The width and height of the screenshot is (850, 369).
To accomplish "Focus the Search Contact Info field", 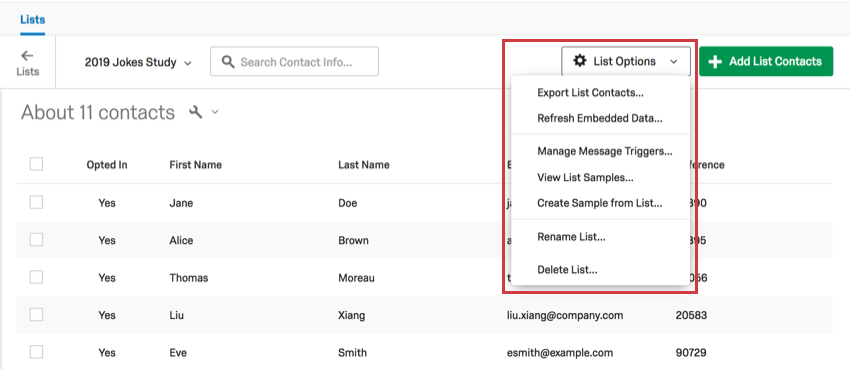I will (294, 62).
